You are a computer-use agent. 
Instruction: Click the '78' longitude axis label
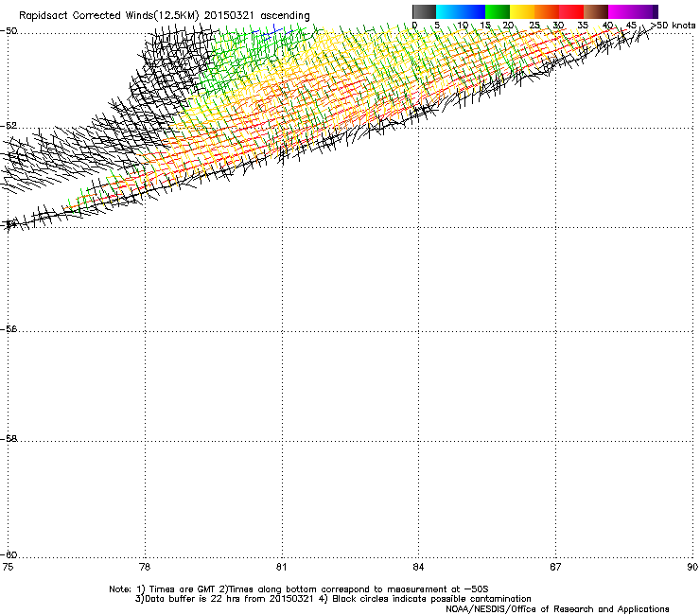[x=144, y=567]
